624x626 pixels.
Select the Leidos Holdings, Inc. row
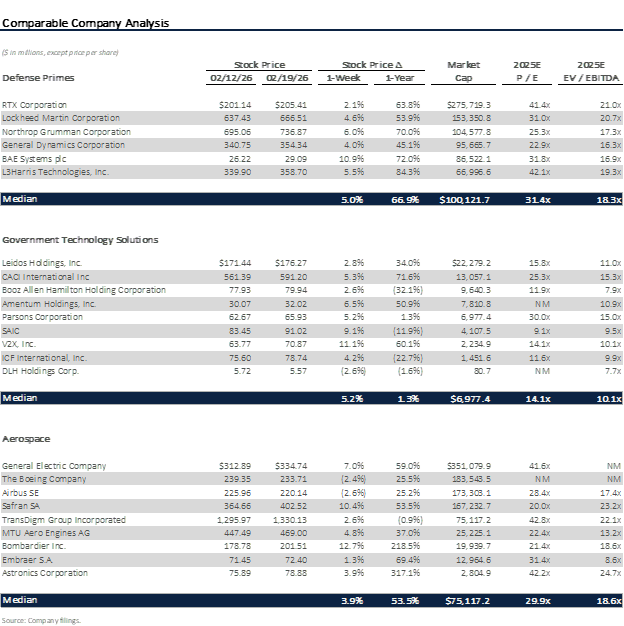[41, 262]
